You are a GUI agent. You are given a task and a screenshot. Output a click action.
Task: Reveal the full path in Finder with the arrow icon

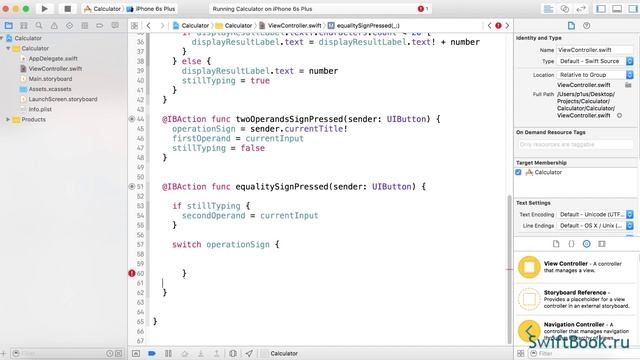[619, 116]
